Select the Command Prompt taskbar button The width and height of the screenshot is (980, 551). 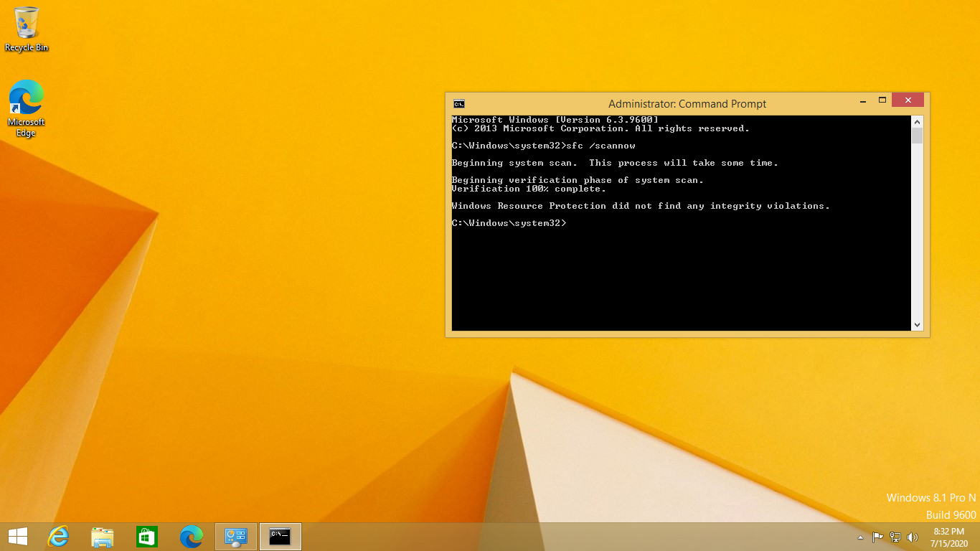[281, 536]
